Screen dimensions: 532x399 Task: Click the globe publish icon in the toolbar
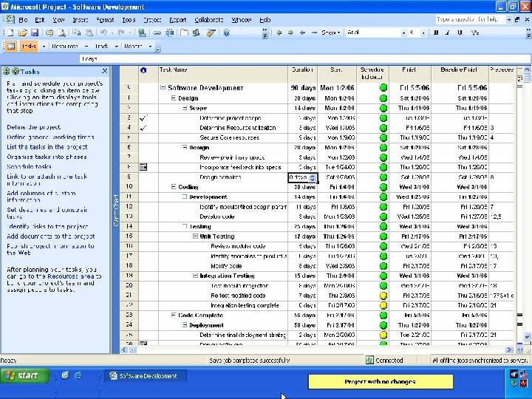pos(142,33)
